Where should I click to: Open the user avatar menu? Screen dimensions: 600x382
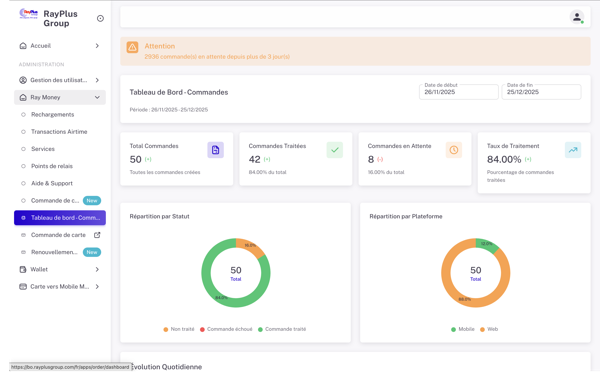577,17
